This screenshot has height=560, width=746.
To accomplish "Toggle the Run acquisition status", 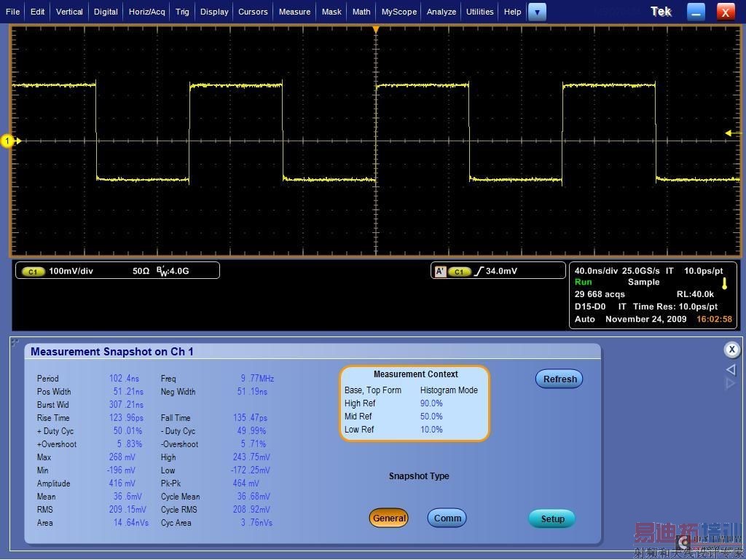I will click(584, 283).
